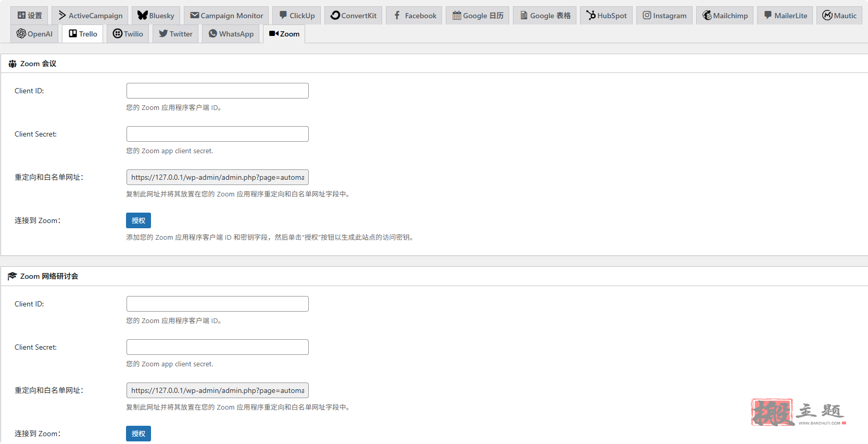The height and width of the screenshot is (444, 868).
Task: Click the Zoom 会议 section heading text
Action: click(x=38, y=64)
